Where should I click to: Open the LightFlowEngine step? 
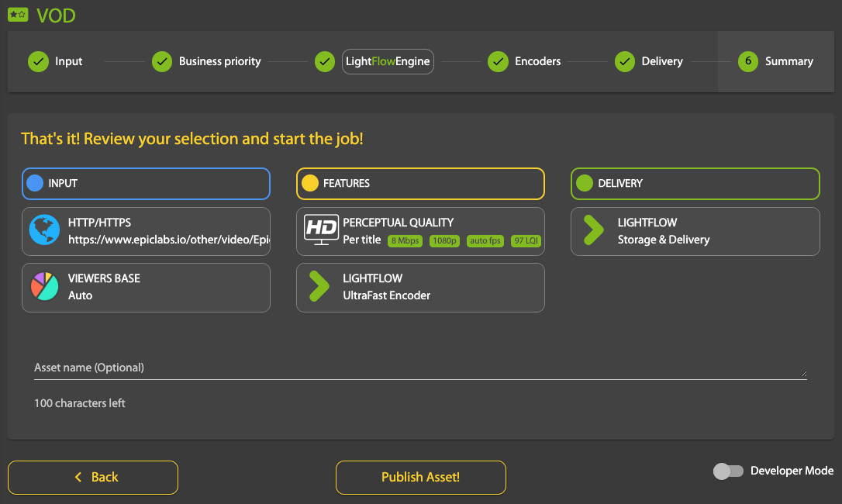pos(388,61)
